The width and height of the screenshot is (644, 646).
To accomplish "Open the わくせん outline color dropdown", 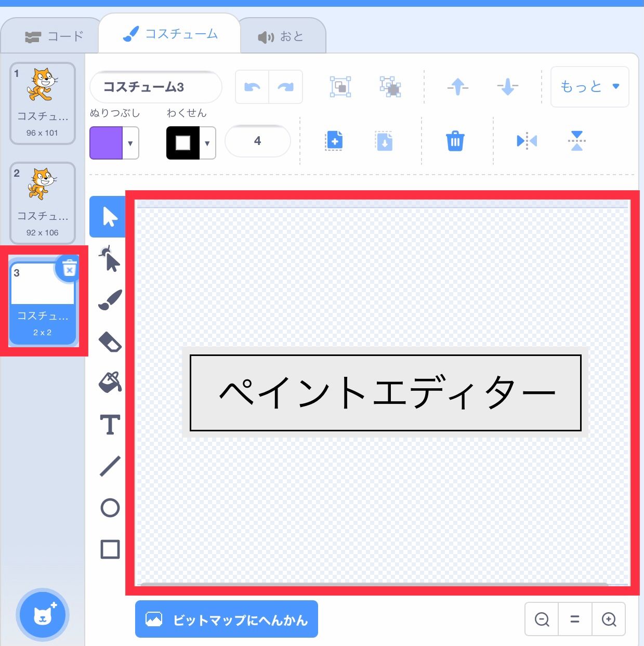I will pos(208,143).
